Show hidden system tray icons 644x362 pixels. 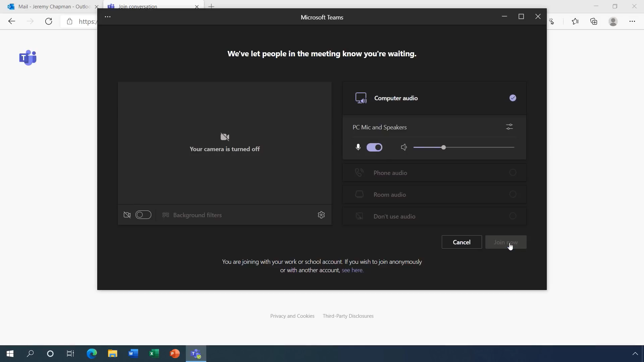click(635, 354)
